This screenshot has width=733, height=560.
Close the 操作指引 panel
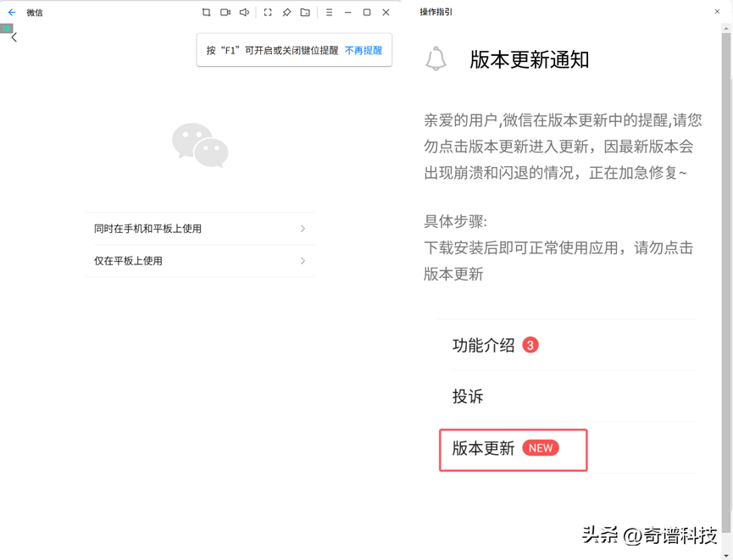click(x=717, y=12)
